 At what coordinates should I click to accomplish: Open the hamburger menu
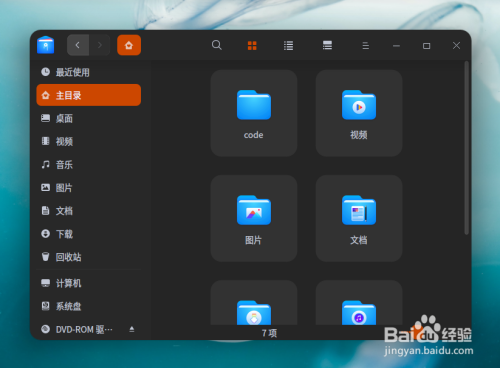pos(366,45)
